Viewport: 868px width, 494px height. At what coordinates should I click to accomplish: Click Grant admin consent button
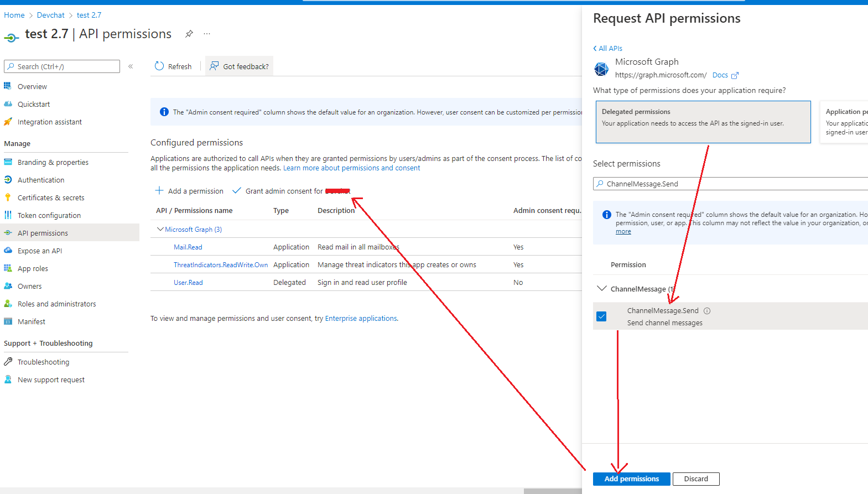point(292,191)
